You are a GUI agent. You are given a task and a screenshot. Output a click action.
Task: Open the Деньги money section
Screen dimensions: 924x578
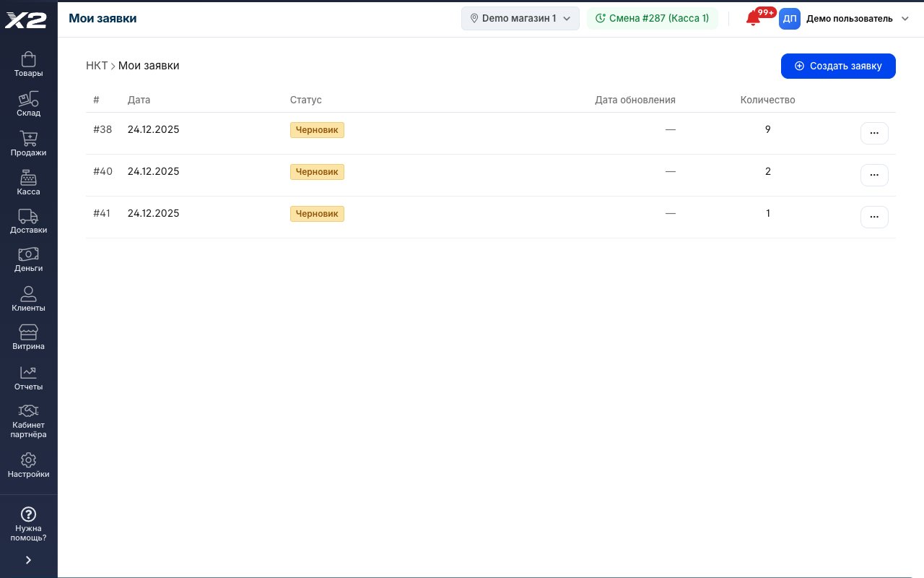pyautogui.click(x=28, y=259)
